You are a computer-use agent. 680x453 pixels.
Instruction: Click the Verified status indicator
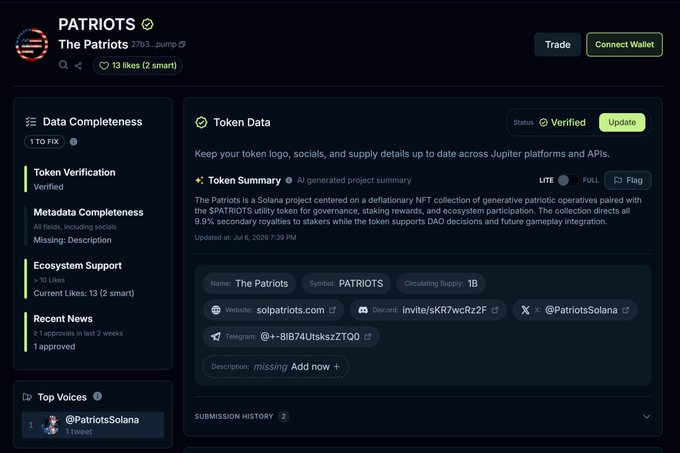click(562, 123)
